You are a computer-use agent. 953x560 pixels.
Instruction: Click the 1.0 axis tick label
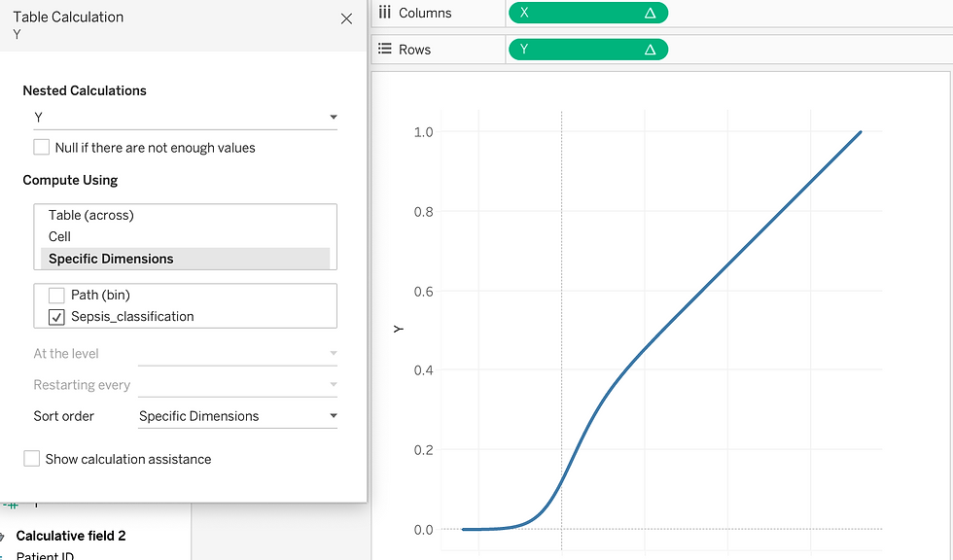point(424,132)
